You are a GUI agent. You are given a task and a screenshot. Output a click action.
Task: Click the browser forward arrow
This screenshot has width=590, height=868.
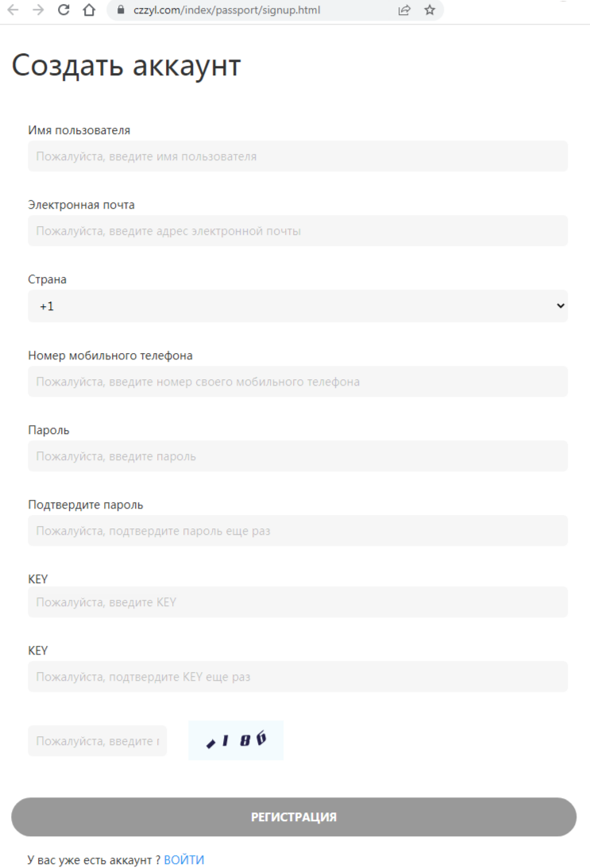(38, 10)
